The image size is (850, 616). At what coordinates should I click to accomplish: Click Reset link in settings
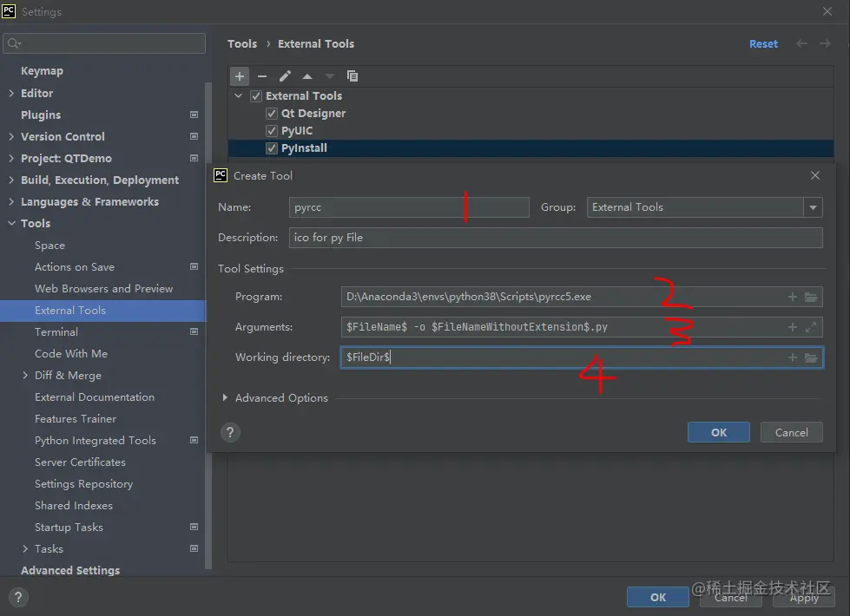763,44
